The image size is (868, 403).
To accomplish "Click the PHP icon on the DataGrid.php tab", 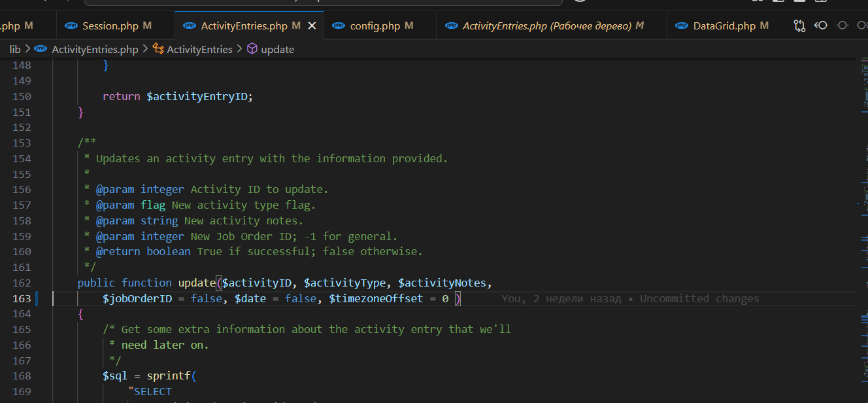I will pyautogui.click(x=682, y=26).
